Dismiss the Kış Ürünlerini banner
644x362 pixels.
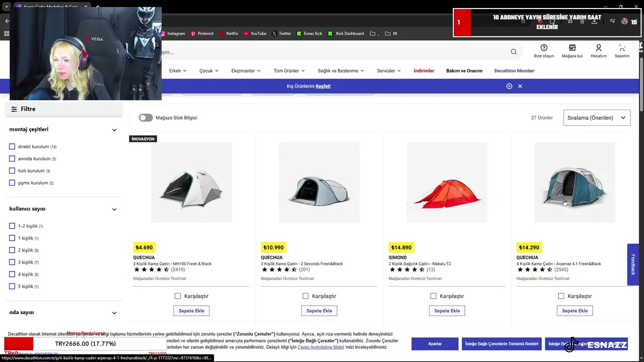520,86
